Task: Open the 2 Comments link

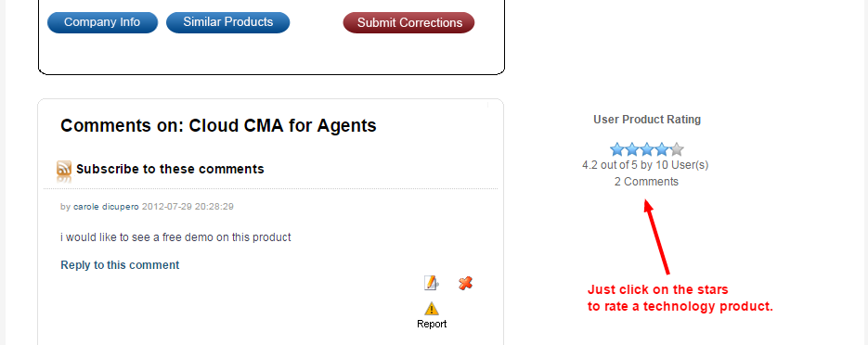Action: click(646, 182)
